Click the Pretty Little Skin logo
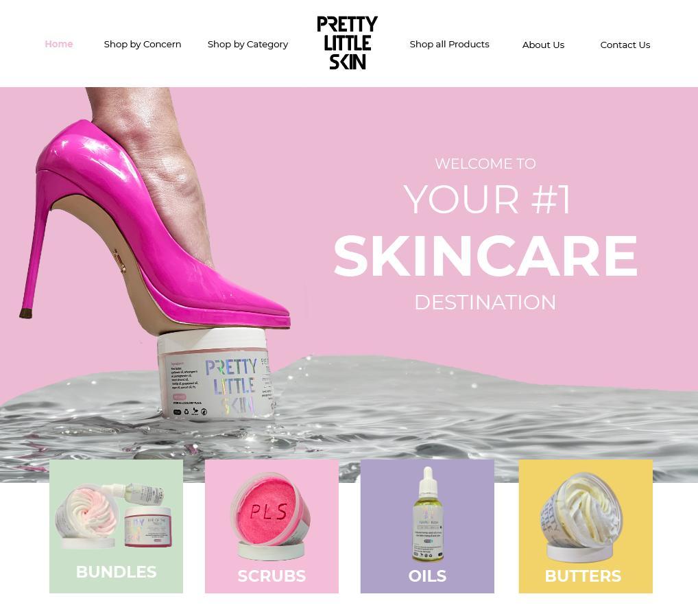 pyautogui.click(x=347, y=43)
